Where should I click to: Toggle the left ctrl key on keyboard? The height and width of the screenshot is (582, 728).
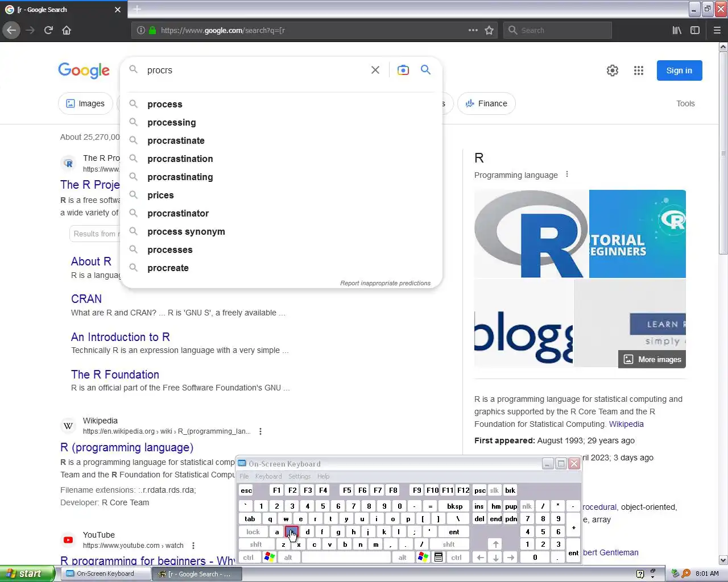tap(249, 558)
